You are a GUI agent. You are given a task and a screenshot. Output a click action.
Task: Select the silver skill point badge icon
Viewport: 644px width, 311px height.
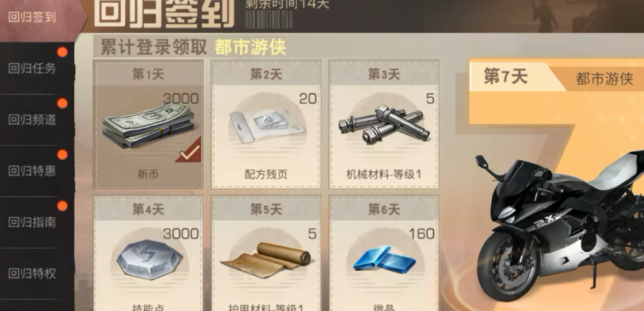point(150,259)
